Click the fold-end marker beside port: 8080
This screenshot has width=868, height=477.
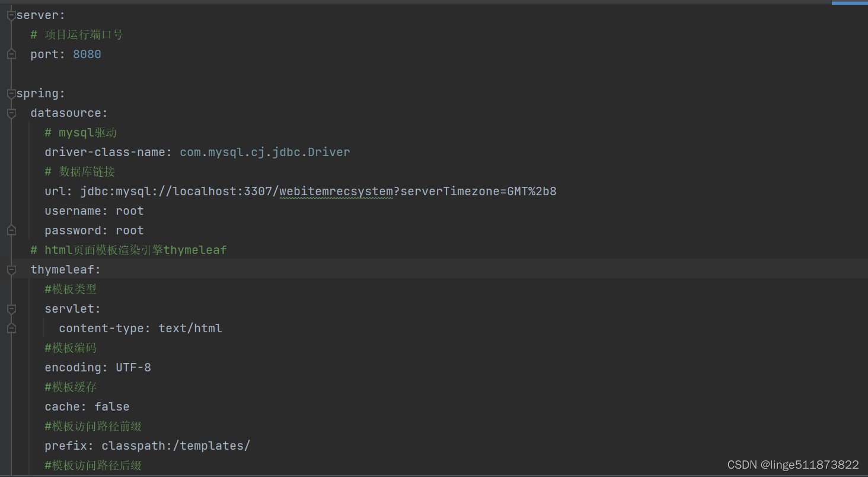point(11,54)
